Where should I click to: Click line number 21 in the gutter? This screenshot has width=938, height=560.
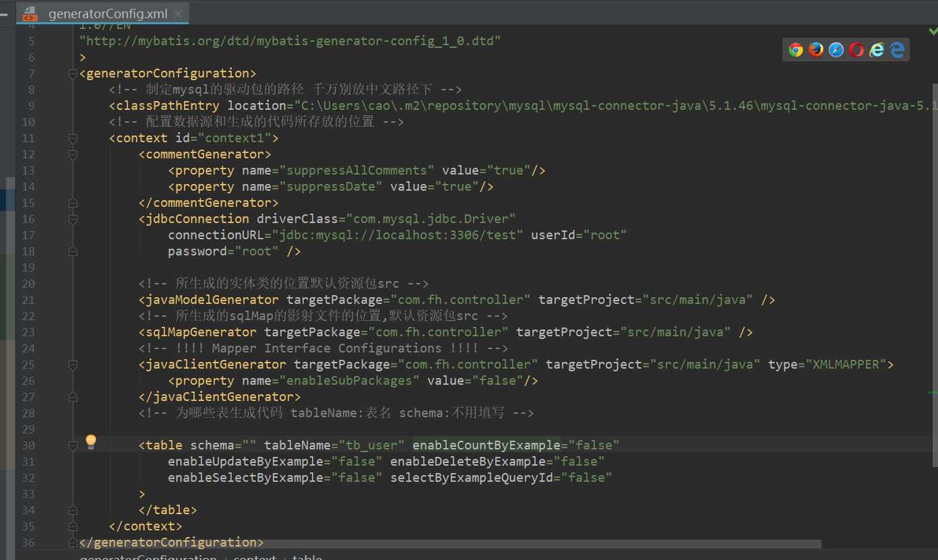[28, 300]
